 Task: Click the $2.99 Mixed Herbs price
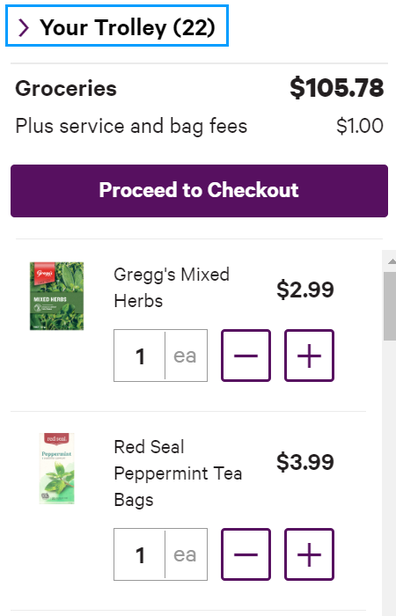(x=305, y=290)
